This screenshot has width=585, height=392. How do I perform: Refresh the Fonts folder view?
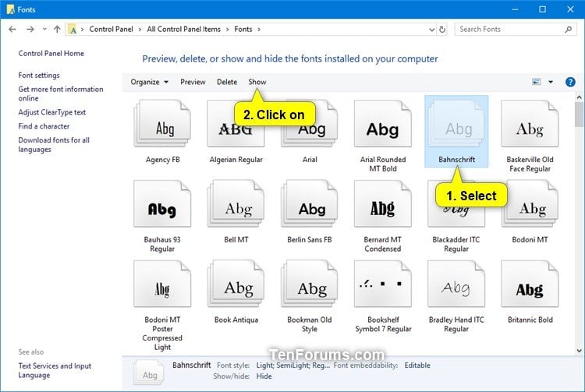pyautogui.click(x=442, y=29)
